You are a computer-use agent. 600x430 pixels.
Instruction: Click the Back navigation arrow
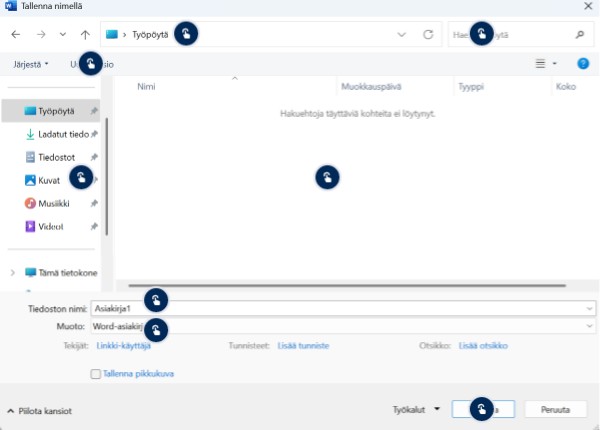[16, 34]
